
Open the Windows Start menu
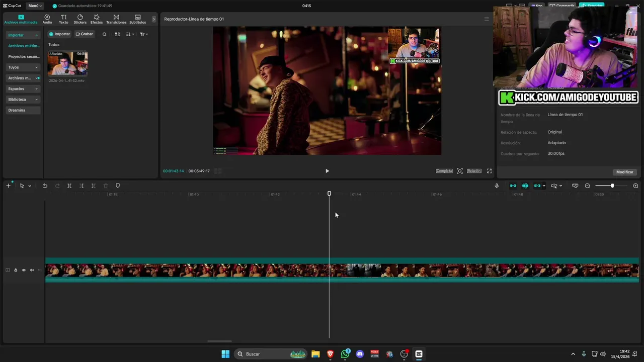pyautogui.click(x=225, y=354)
